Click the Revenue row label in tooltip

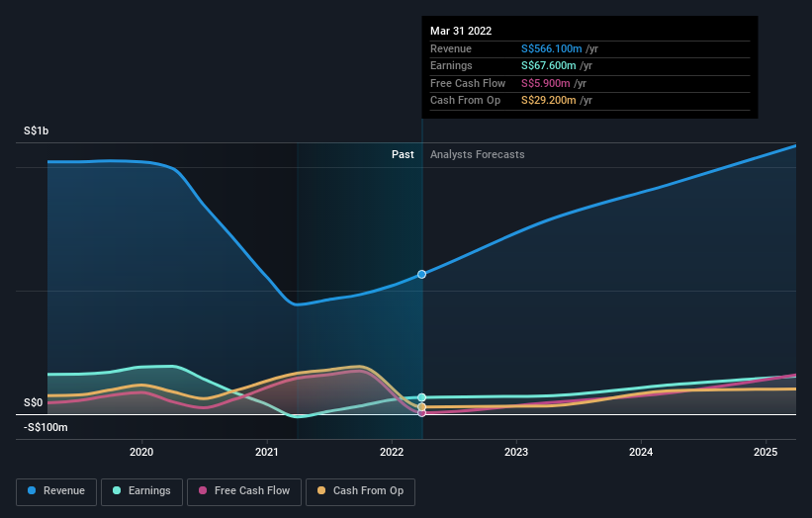tap(451, 48)
